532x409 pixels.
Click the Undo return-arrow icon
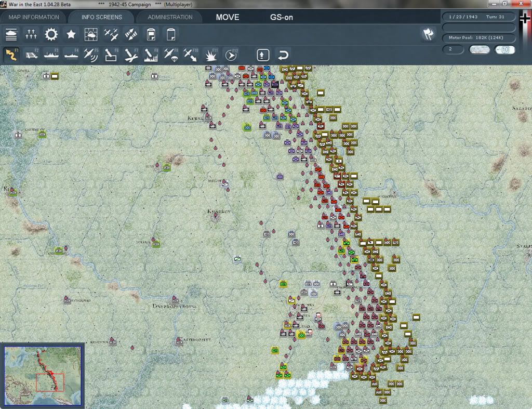click(x=283, y=55)
